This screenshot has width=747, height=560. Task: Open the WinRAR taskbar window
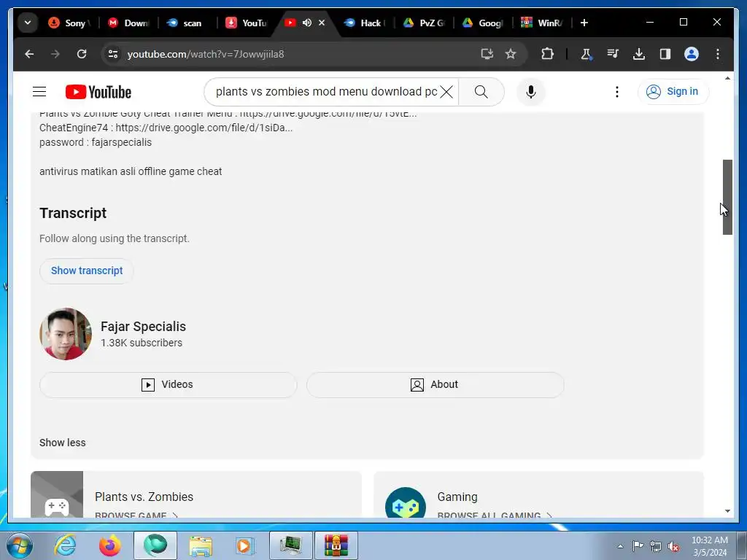[x=336, y=545]
